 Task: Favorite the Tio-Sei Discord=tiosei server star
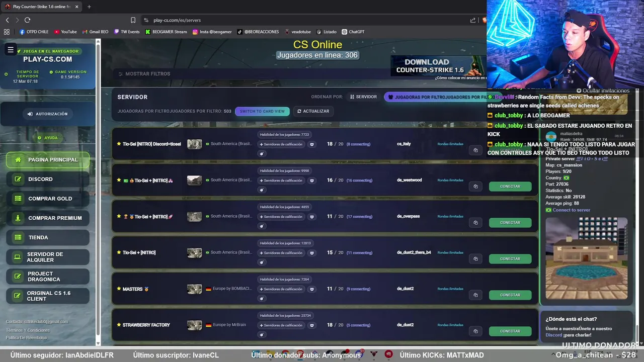click(x=119, y=144)
